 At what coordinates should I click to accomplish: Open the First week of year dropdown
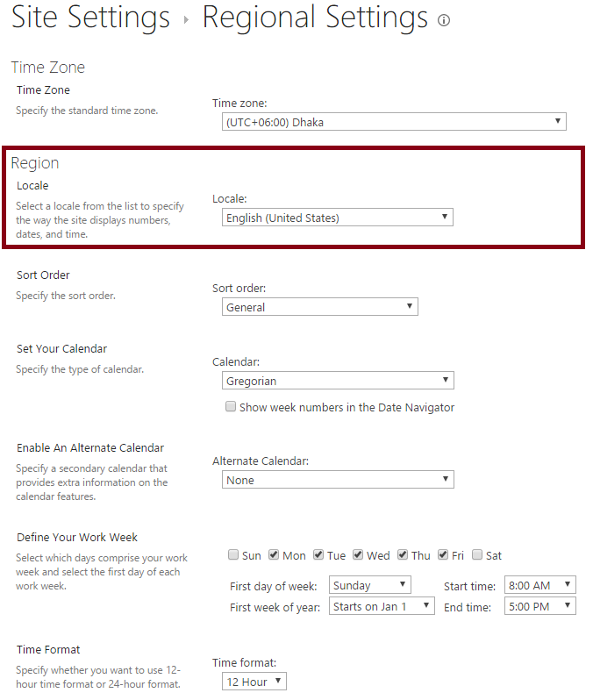(382, 606)
